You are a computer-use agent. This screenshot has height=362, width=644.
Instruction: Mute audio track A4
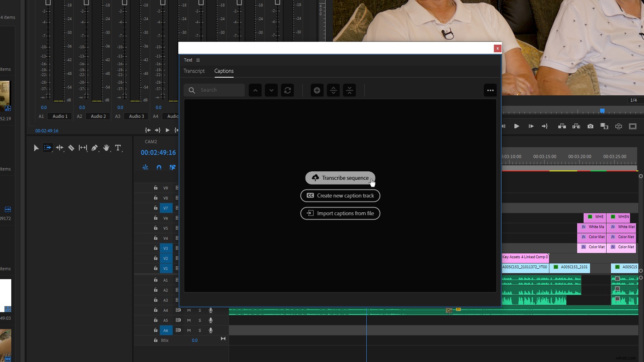coord(189,310)
